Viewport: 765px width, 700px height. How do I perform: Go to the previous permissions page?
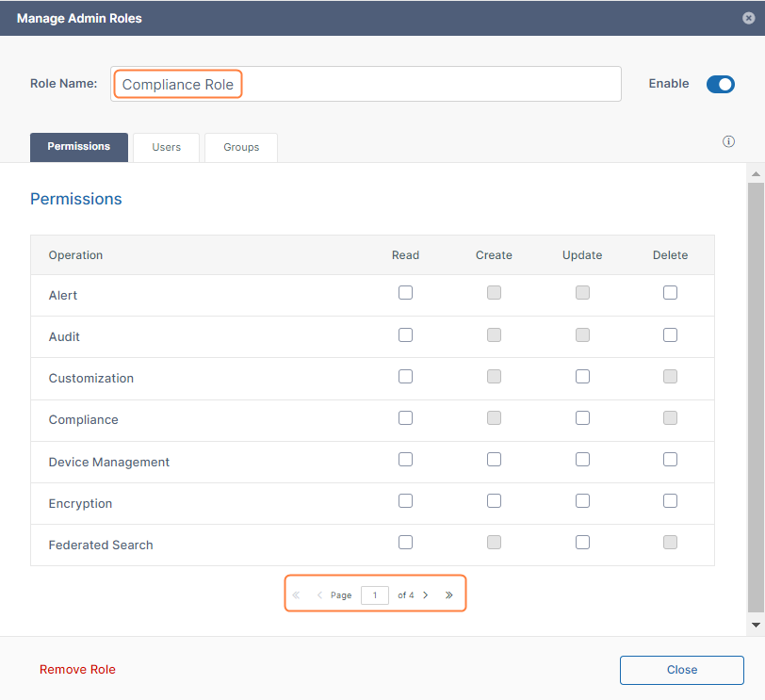click(x=319, y=595)
